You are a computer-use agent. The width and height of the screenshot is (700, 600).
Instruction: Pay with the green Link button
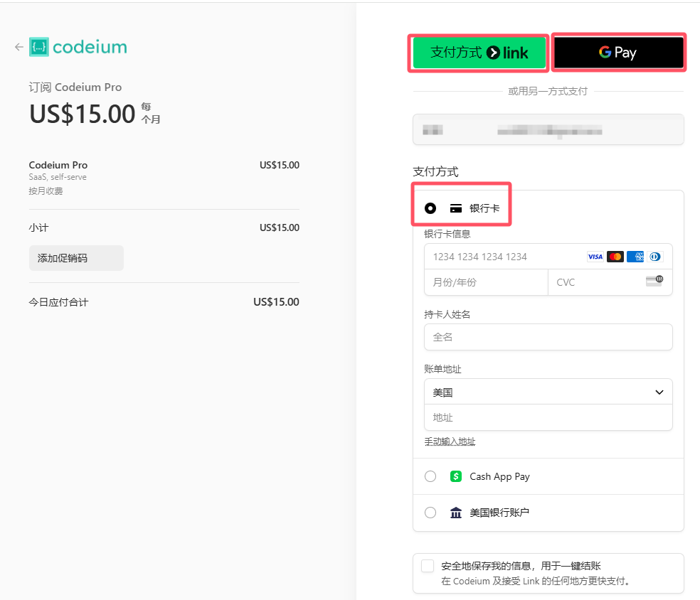pos(479,53)
